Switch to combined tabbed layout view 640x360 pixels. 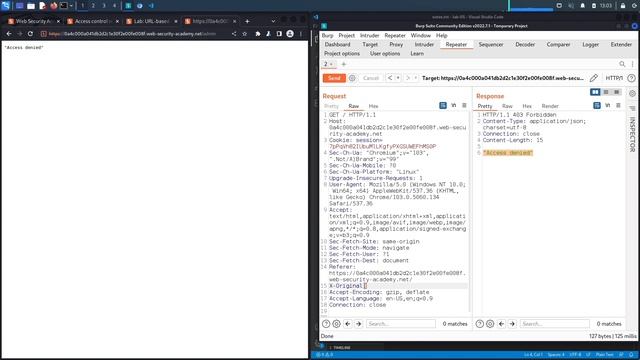(x=617, y=92)
